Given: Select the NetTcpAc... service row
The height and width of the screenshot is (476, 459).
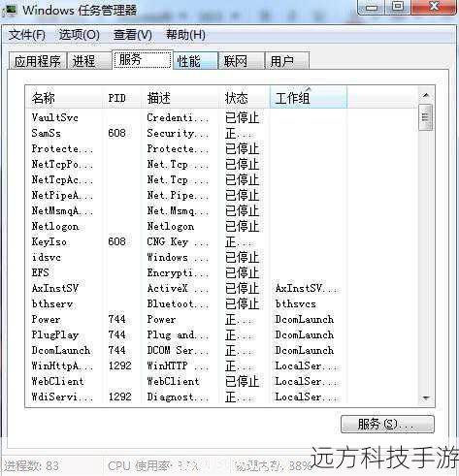Looking at the screenshot, I should [221, 179].
